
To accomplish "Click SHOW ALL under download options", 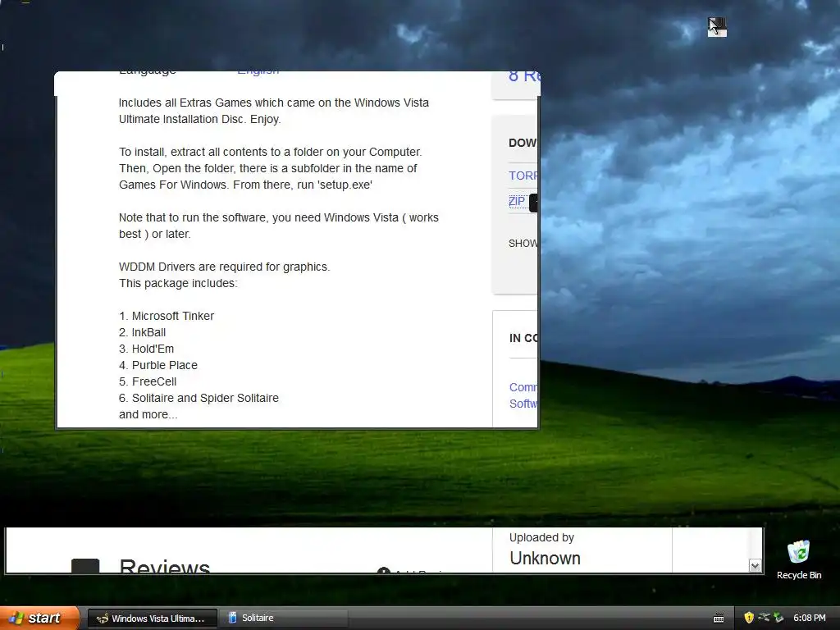I will (523, 243).
